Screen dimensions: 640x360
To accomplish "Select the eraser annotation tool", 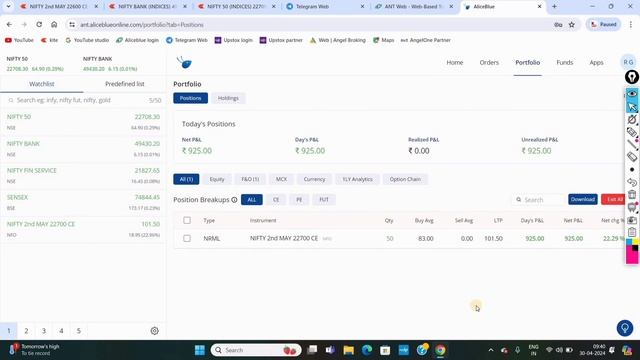I will tap(632, 157).
